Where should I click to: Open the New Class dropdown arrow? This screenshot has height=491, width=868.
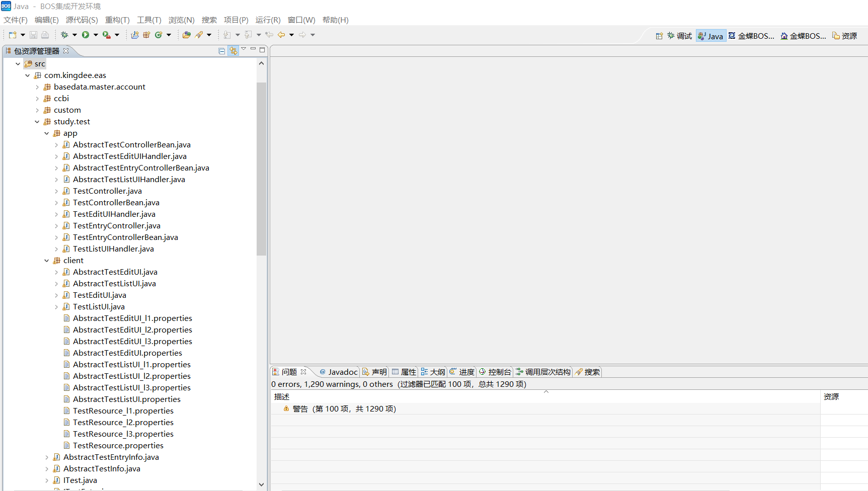[169, 35]
